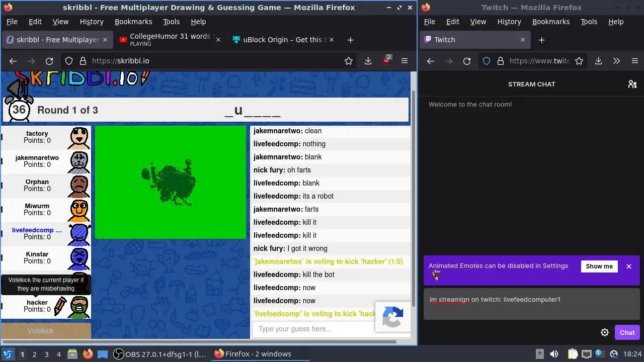The height and width of the screenshot is (362, 644).
Task: Click the back arrow in skribbl Firefox window
Action: [x=13, y=61]
